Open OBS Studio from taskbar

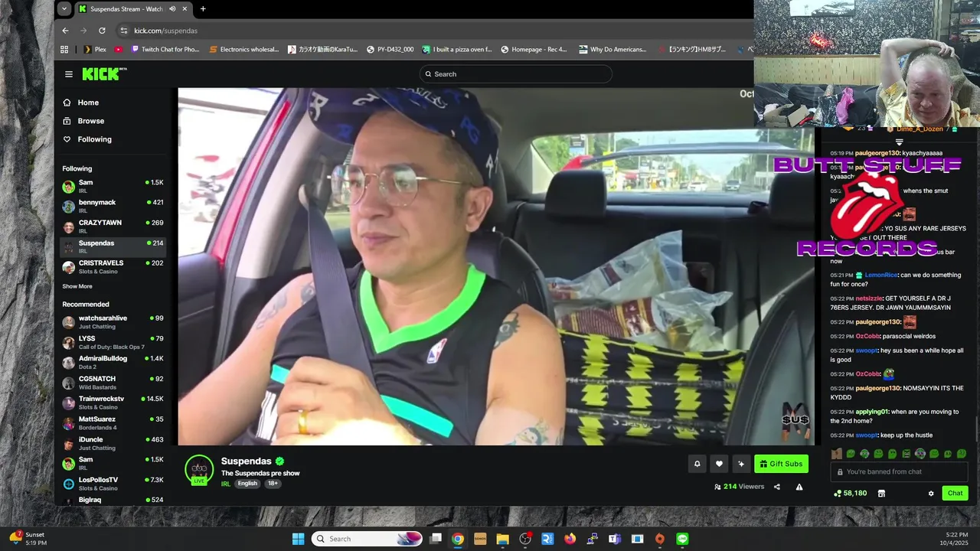[525, 539]
